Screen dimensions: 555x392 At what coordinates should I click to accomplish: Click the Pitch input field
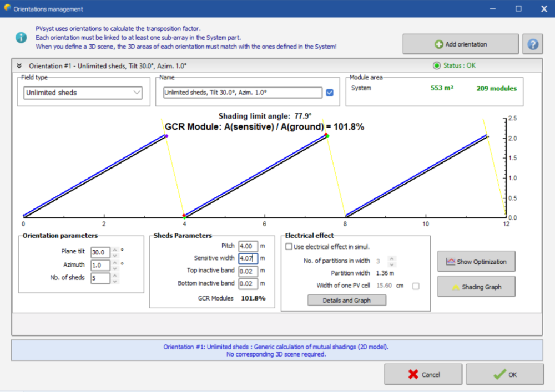[x=248, y=246]
